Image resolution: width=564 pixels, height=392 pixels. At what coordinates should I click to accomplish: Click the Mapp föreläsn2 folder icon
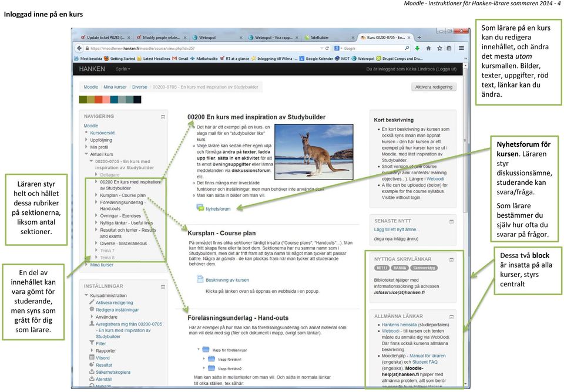(211, 369)
